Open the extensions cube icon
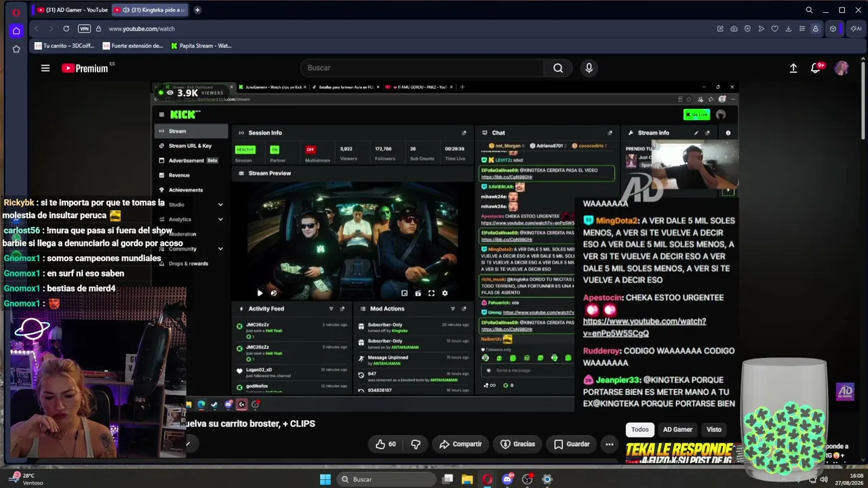The width and height of the screenshot is (868, 488). tap(833, 28)
